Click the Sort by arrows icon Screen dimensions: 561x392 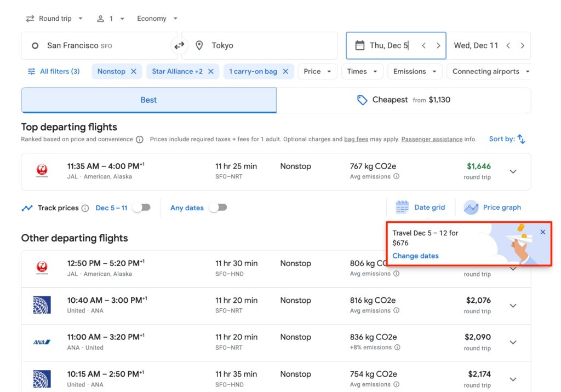point(520,139)
